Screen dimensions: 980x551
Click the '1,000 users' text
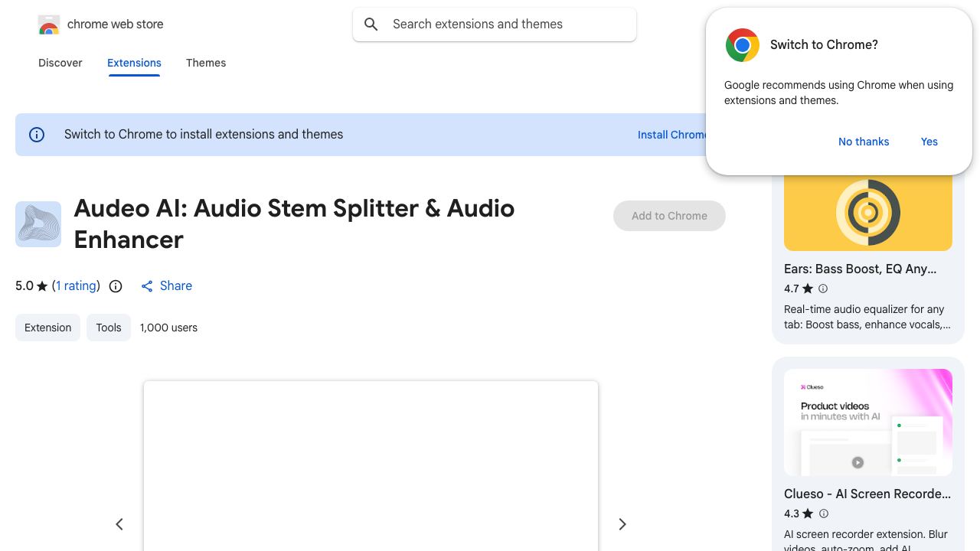point(168,328)
